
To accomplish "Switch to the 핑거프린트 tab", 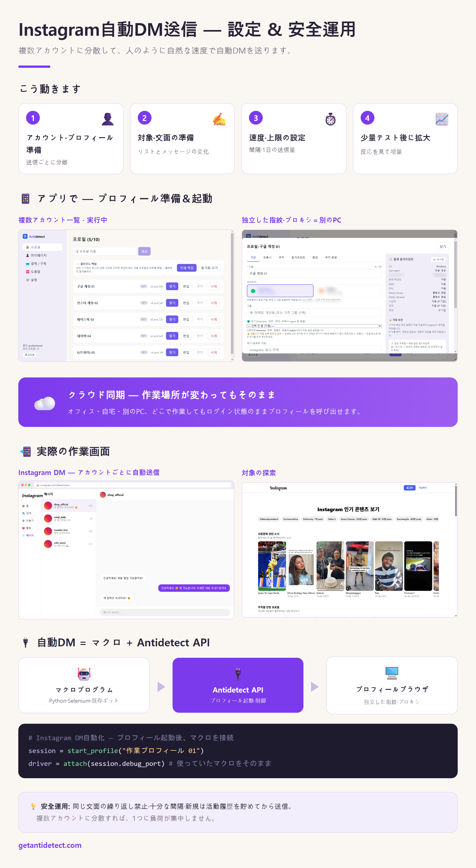I will (x=298, y=257).
